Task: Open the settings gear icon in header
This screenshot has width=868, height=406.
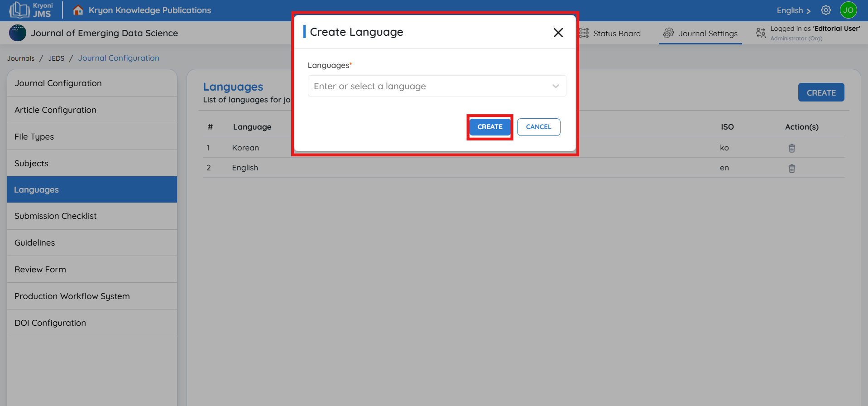Action: (x=826, y=10)
